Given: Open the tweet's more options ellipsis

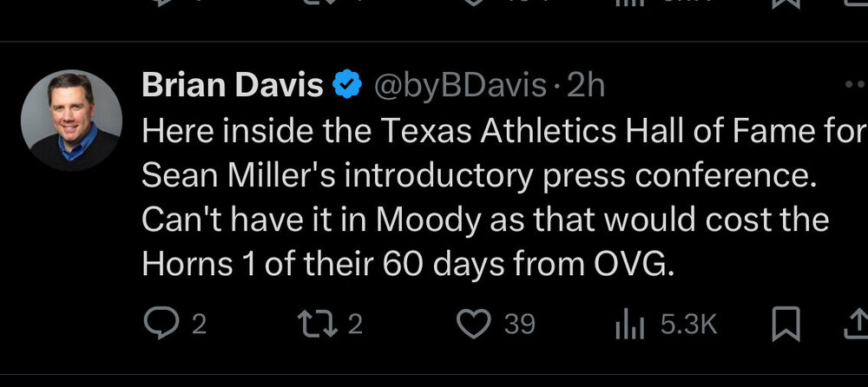Looking at the screenshot, I should click(854, 85).
